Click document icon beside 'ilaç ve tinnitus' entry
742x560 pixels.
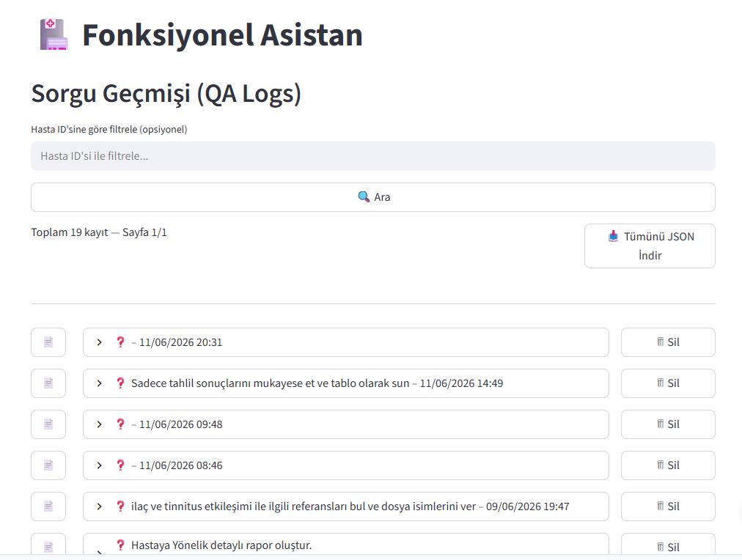48,506
